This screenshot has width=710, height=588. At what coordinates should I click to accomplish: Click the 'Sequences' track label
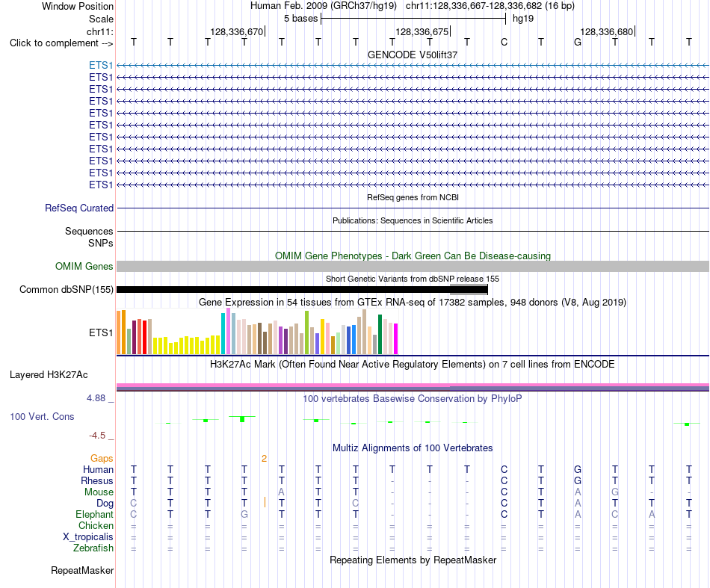coord(89,232)
